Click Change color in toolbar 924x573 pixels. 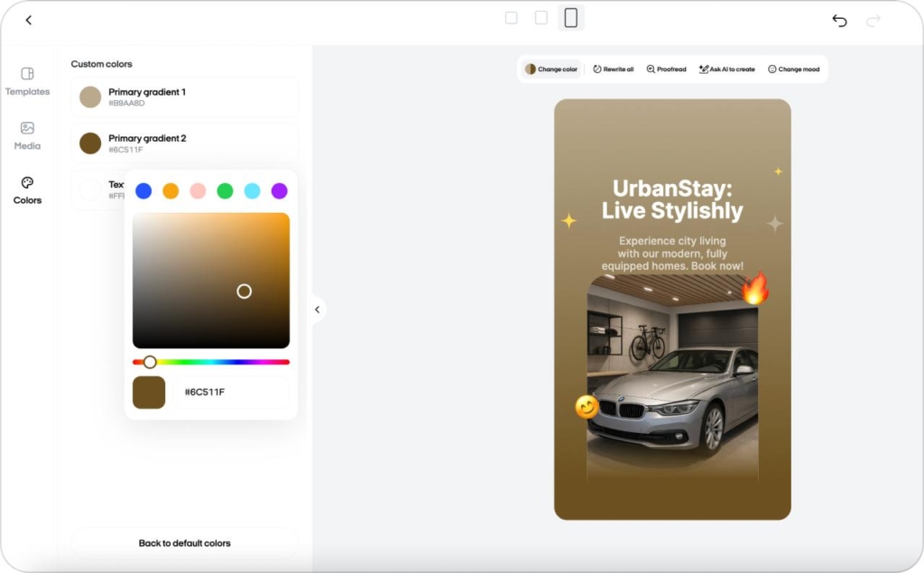551,69
